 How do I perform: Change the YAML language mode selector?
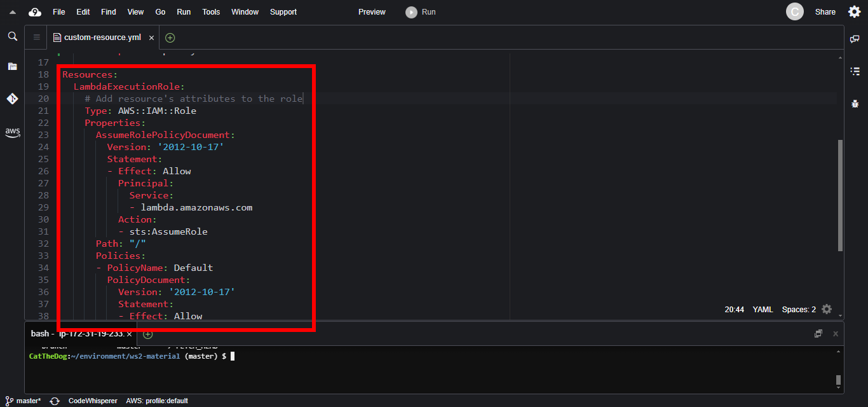tap(763, 310)
